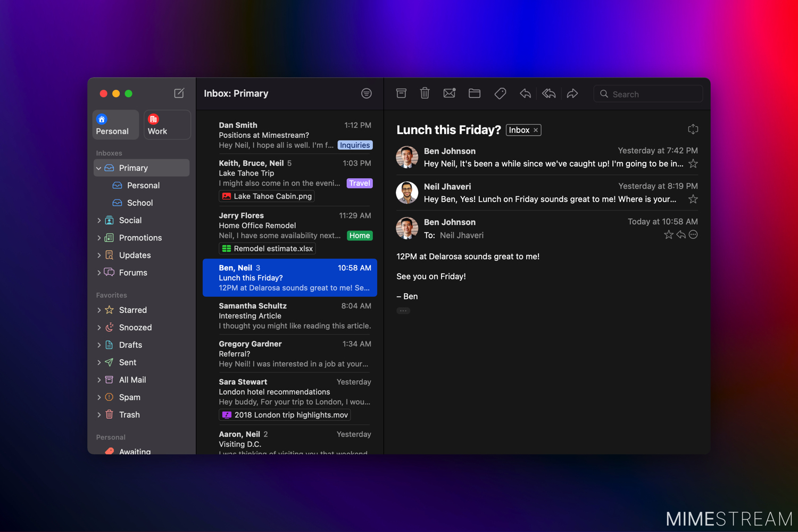Click the Inquiries label on Dan Smith's email

click(x=355, y=145)
